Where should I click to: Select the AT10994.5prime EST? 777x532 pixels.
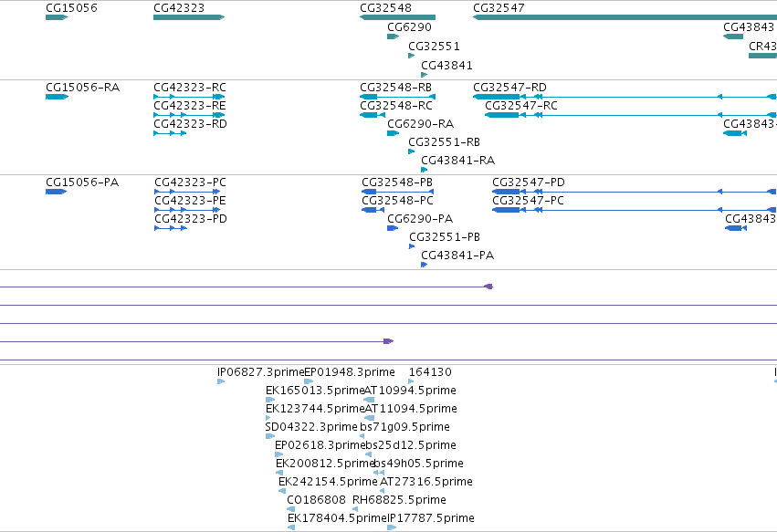coord(369,400)
